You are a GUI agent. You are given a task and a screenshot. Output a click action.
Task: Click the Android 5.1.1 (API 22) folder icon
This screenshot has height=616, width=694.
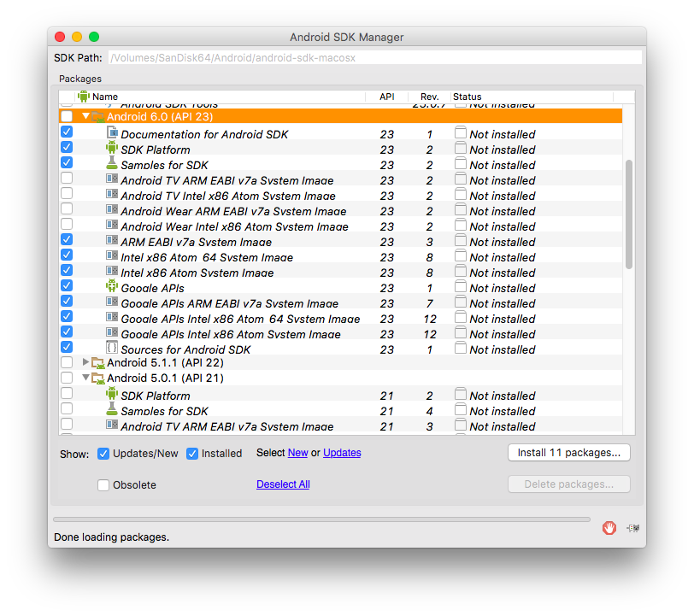coord(97,363)
